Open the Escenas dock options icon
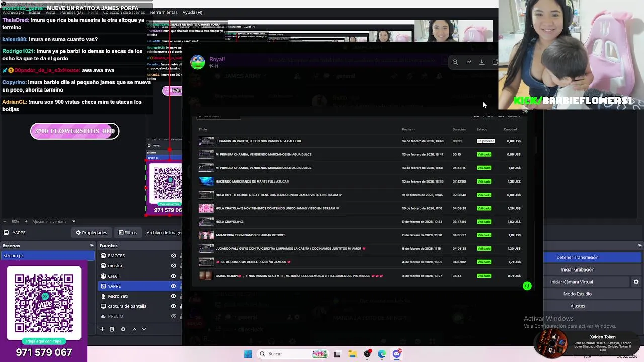The image size is (644, 362). [x=92, y=246]
